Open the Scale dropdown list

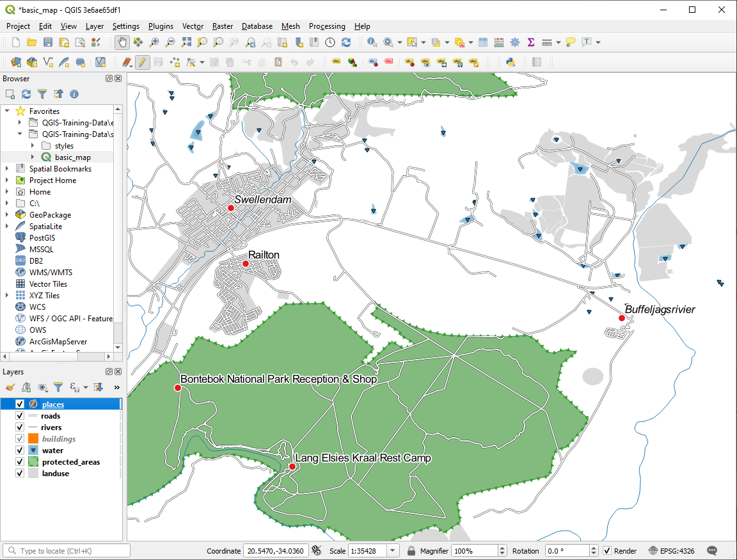(393, 551)
